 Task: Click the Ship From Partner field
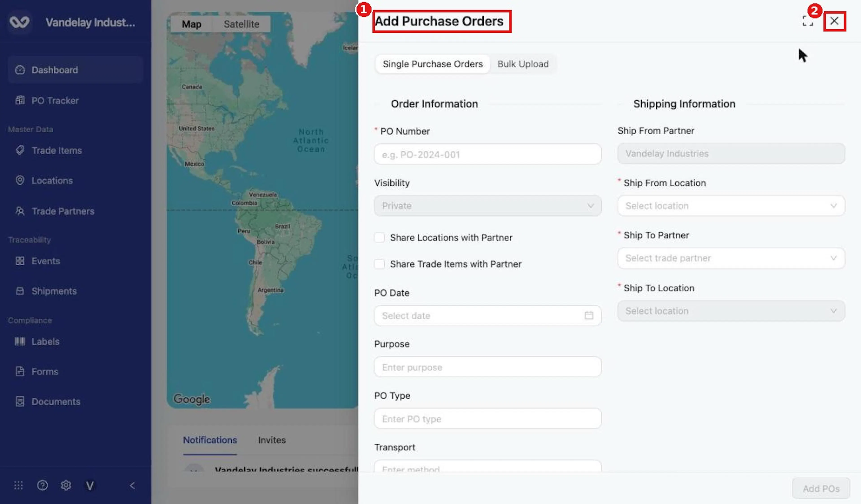(x=731, y=154)
